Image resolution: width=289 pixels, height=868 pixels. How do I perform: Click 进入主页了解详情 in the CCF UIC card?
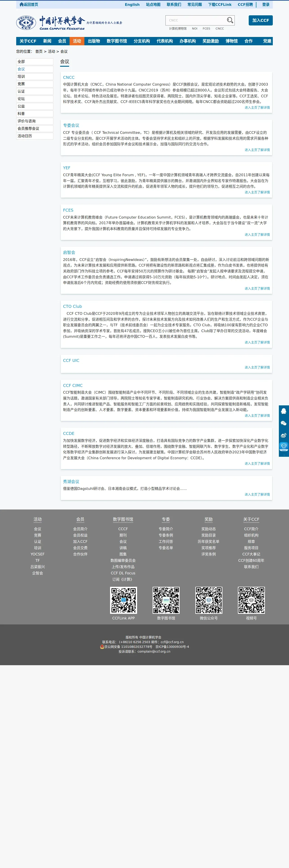257,367
